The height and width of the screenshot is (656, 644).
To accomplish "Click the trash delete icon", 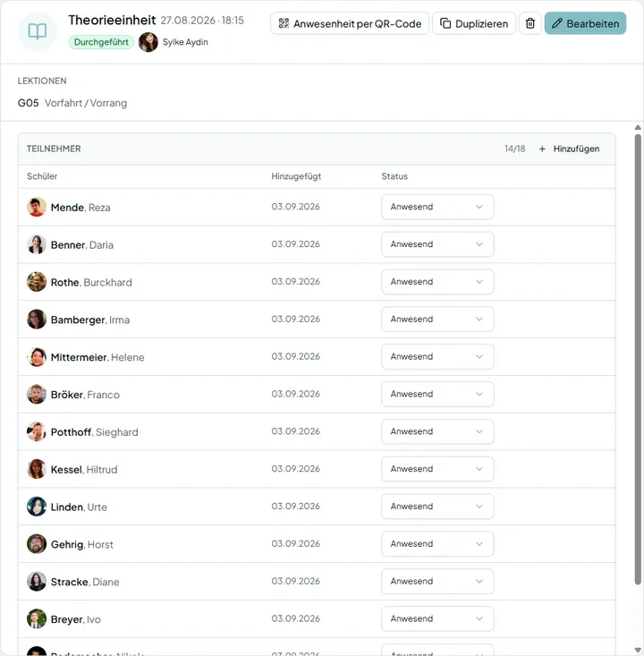I will (x=530, y=23).
